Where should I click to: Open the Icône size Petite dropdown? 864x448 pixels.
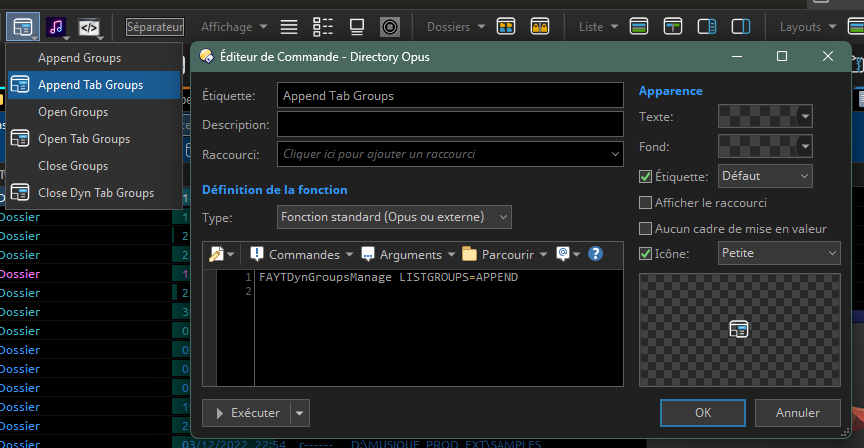[779, 253]
